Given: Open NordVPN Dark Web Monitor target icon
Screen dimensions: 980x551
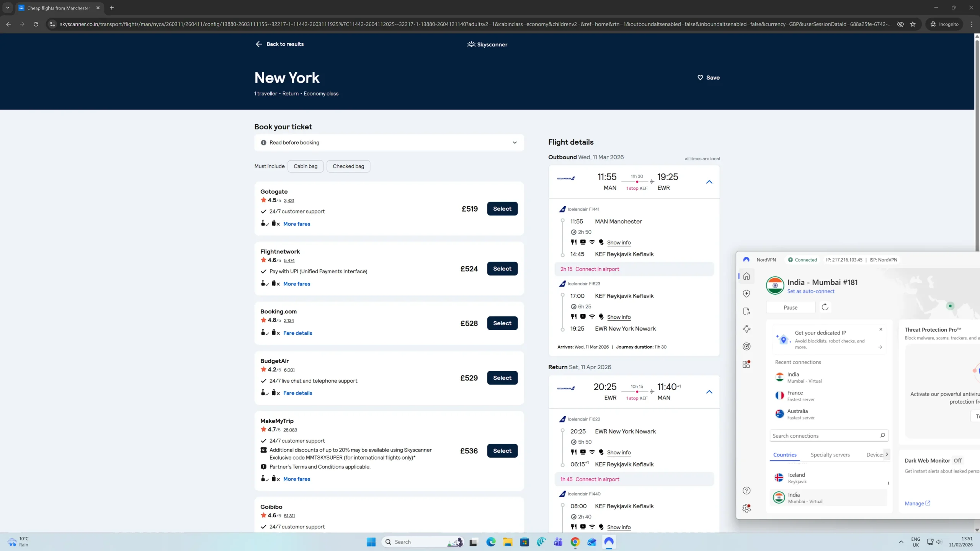Looking at the screenshot, I should pos(746,346).
